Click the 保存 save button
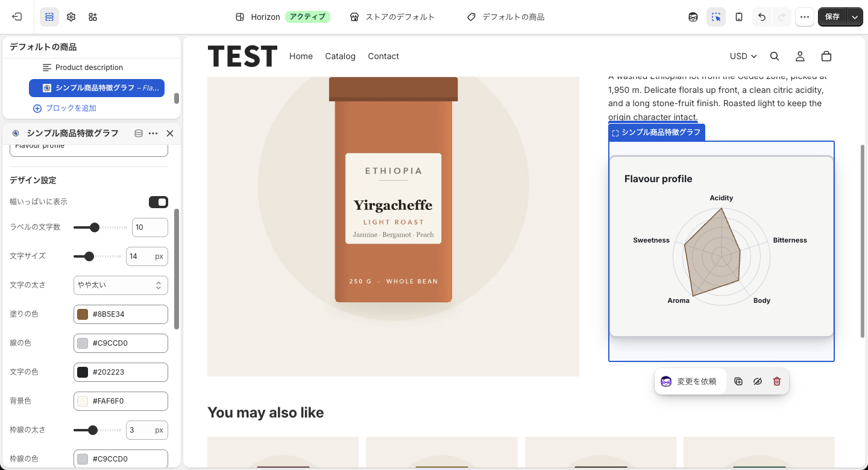 tap(832, 17)
